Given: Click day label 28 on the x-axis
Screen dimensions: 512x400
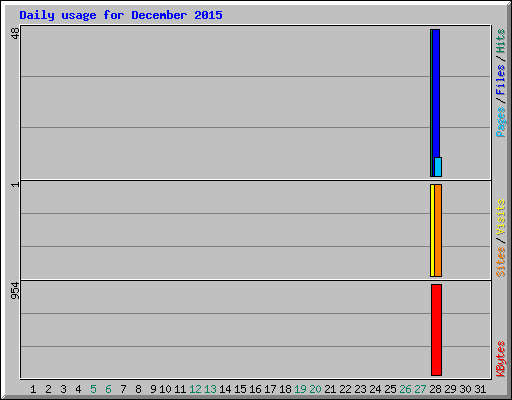Looking at the screenshot, I should (435, 389).
